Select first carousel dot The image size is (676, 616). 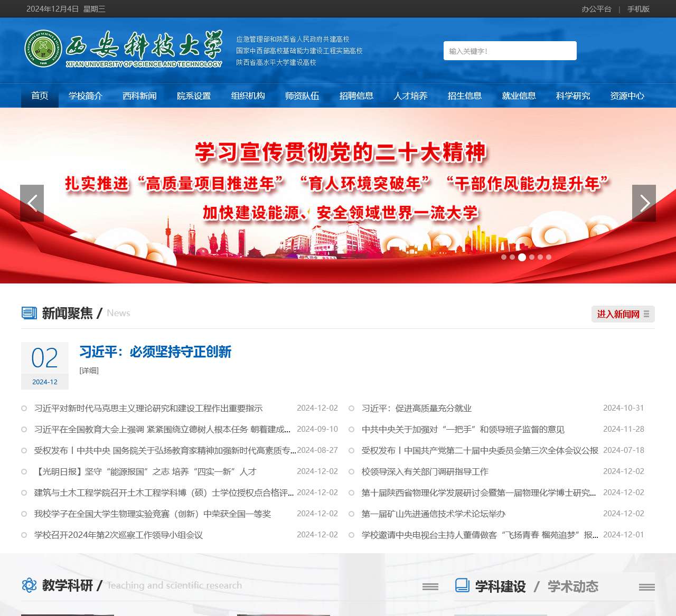pos(504,257)
